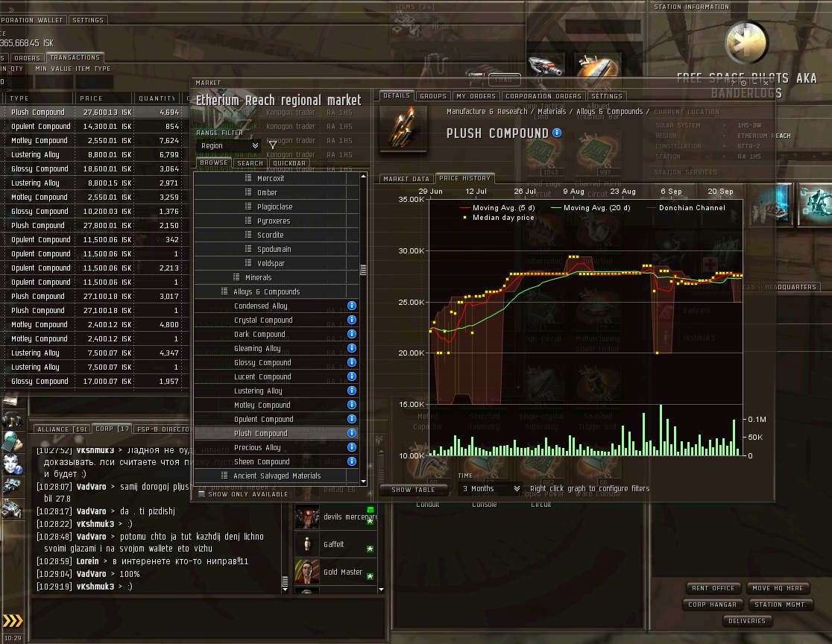The height and width of the screenshot is (644, 832).
Task: Open the Groups tab in market window
Action: tap(433, 96)
